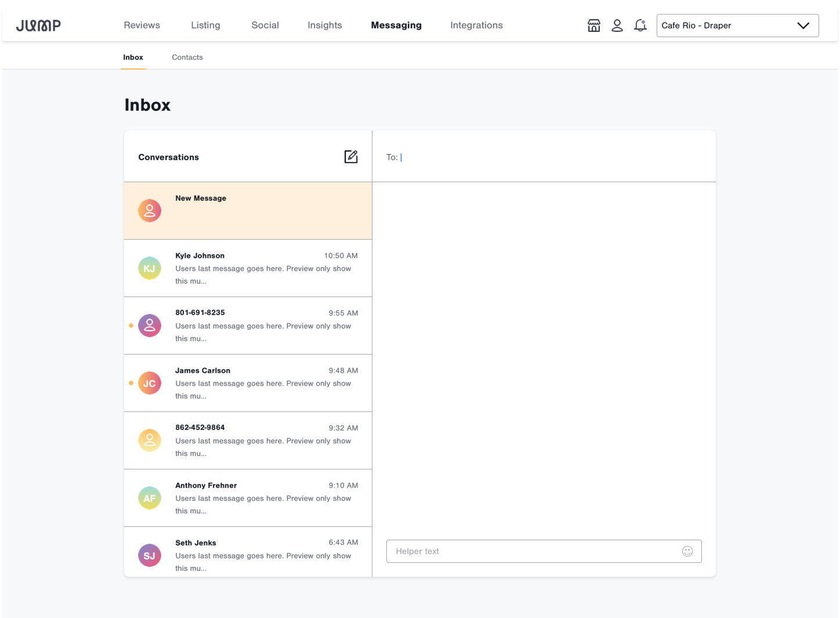Screen dimensions: 840x618
Task: Go to the Reviews menu
Action: coord(142,26)
